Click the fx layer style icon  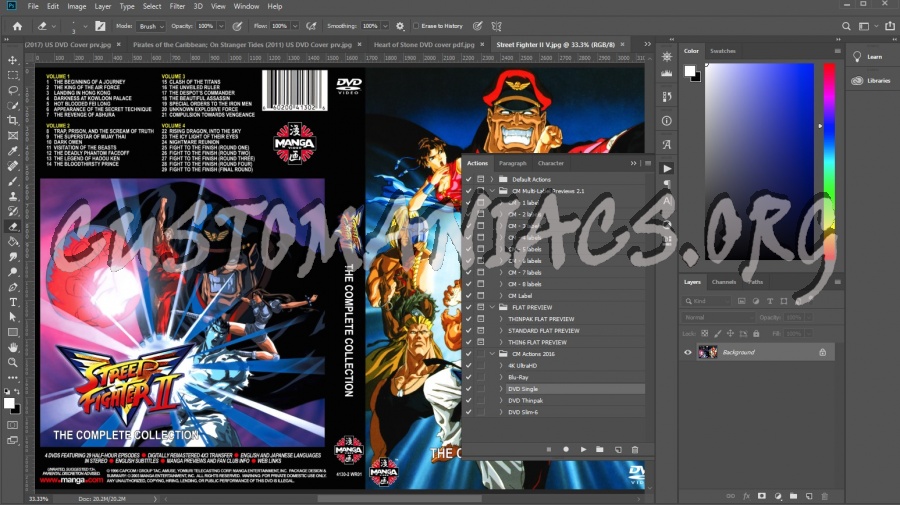[746, 496]
